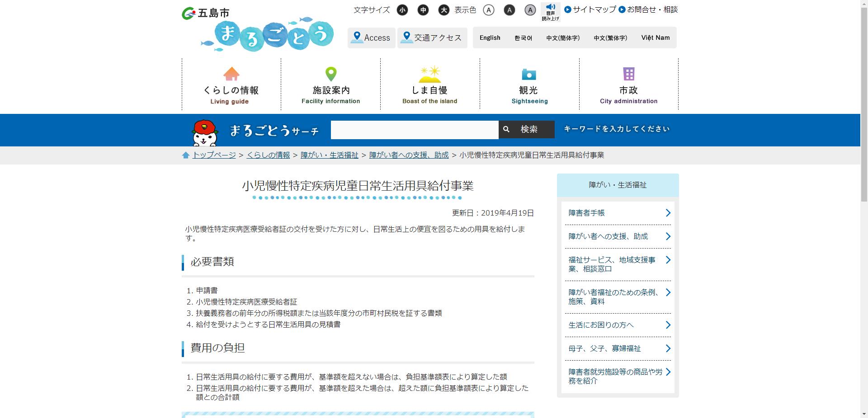Select the 小 small text size option

click(x=402, y=10)
